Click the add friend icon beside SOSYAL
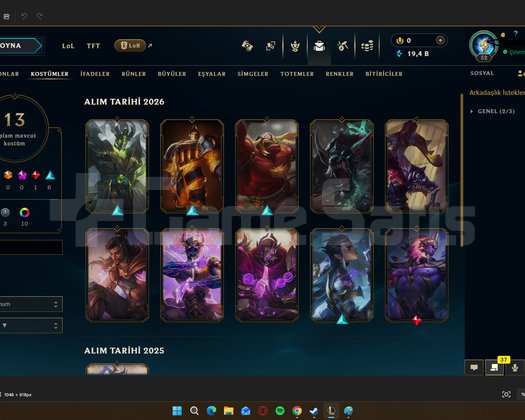This screenshot has width=525, height=420. (521, 73)
